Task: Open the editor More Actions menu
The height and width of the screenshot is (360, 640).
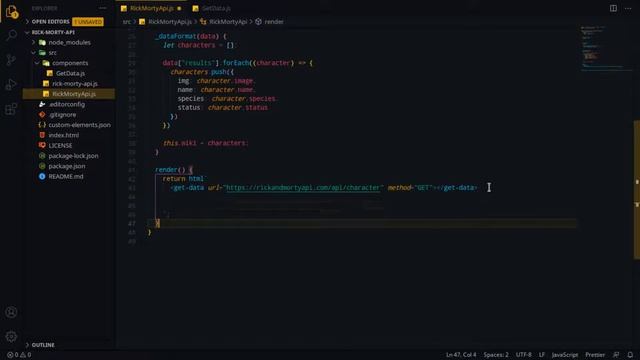Action: [x=628, y=8]
